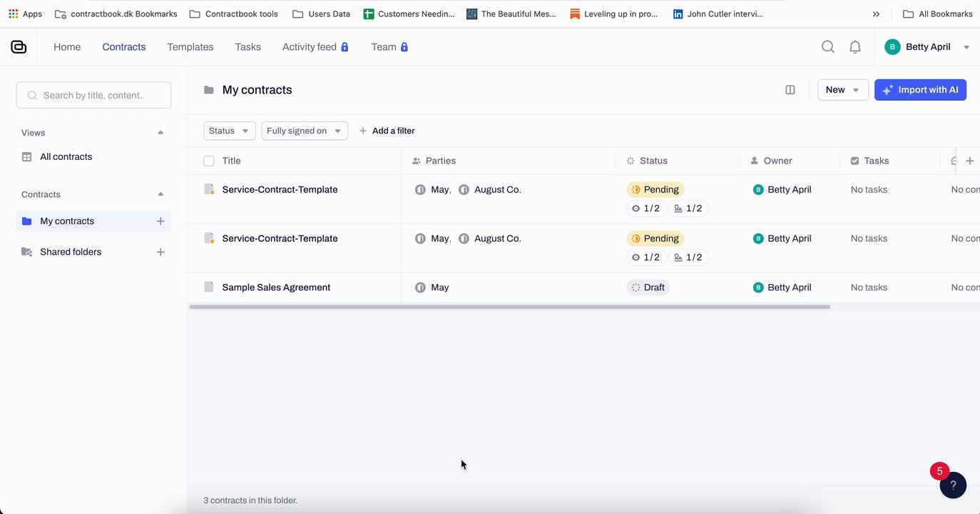The image size is (980, 514).
Task: Toggle the split panel layout icon
Action: point(790,90)
